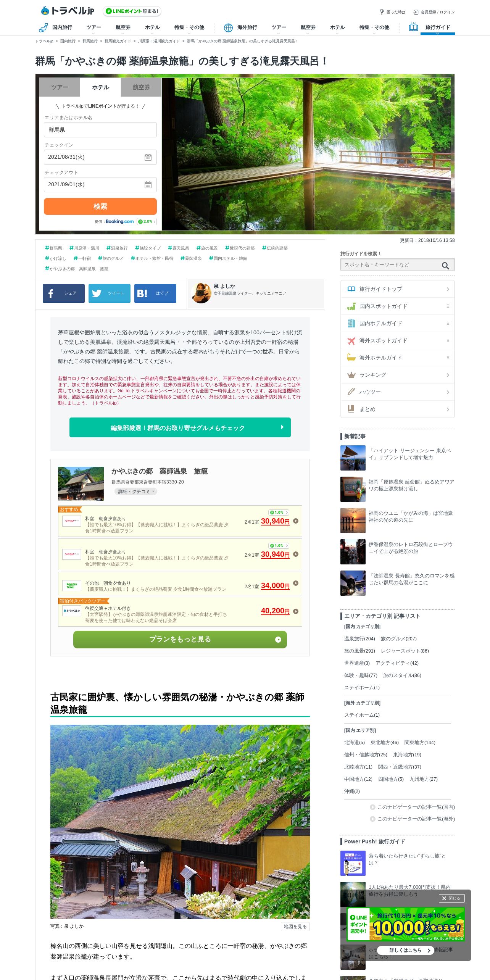This screenshot has width=490, height=980.
Task: Click the ハウツー pencil icon
Action: coord(351,392)
